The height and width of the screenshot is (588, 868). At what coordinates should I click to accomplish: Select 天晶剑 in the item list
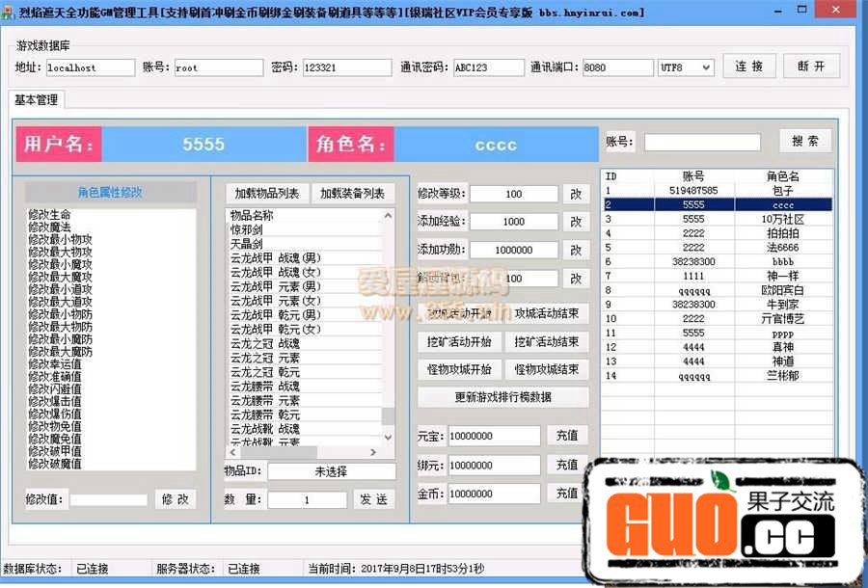pyautogui.click(x=246, y=245)
